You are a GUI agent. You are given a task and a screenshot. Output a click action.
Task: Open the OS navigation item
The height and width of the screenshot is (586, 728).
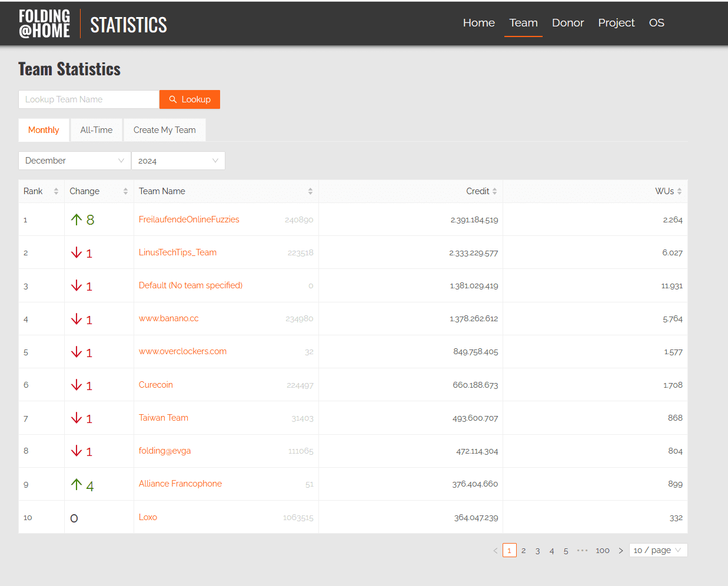(x=657, y=23)
